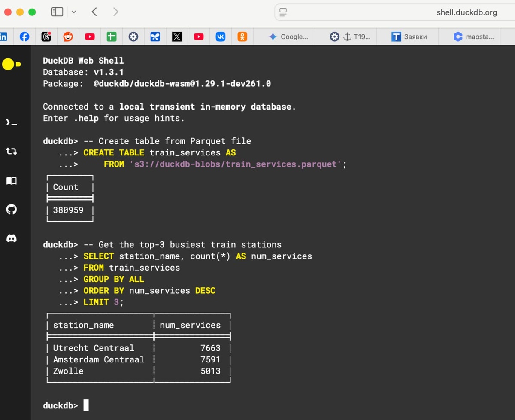The image size is (515, 420).
Task: Click the 'Count' column header
Action: pyautogui.click(x=65, y=187)
